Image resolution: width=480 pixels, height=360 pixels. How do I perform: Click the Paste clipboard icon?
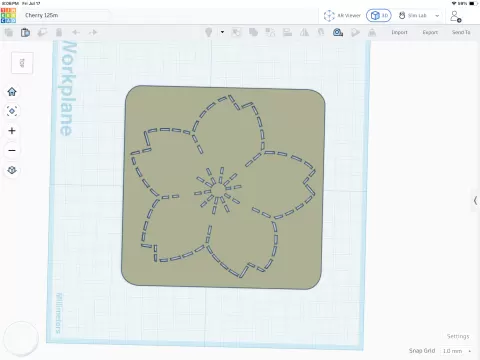coord(25,32)
